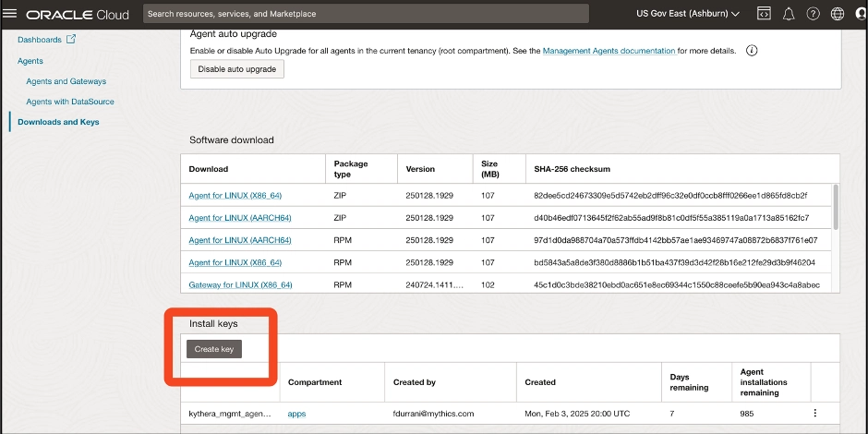Screen dimensions: 868x434
Task: Open the US Gov East (Ashburn) region dropdown
Action: point(688,14)
